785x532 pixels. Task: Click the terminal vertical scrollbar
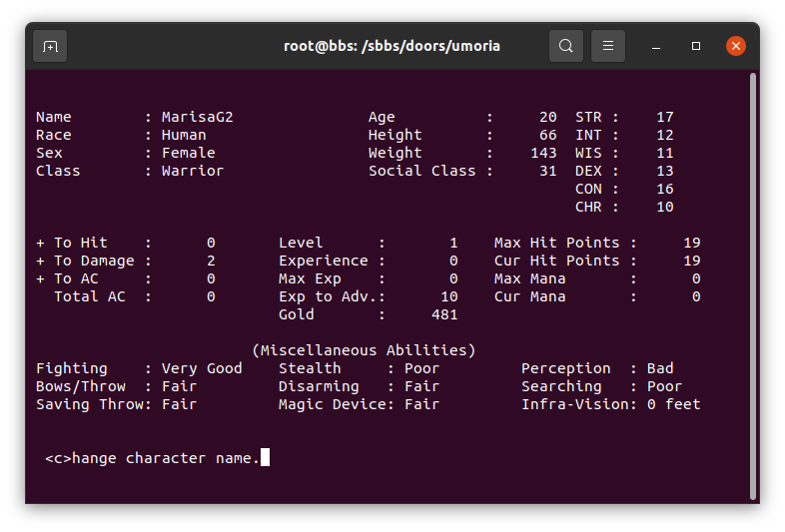[x=752, y=286]
